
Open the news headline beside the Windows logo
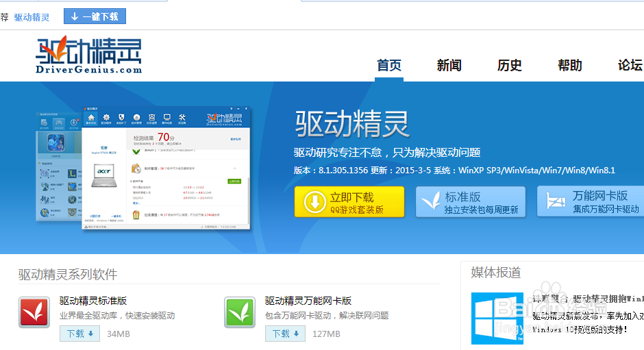pos(588,299)
